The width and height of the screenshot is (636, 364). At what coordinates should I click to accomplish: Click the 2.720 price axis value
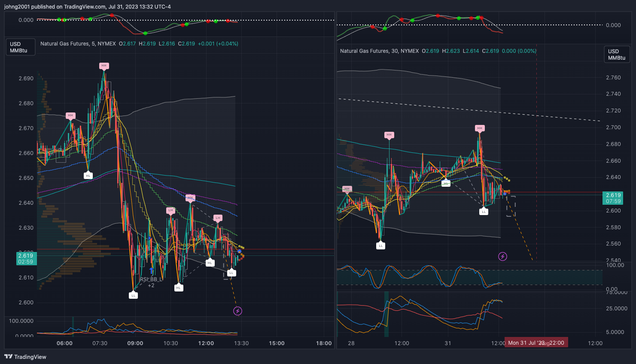[x=613, y=111]
